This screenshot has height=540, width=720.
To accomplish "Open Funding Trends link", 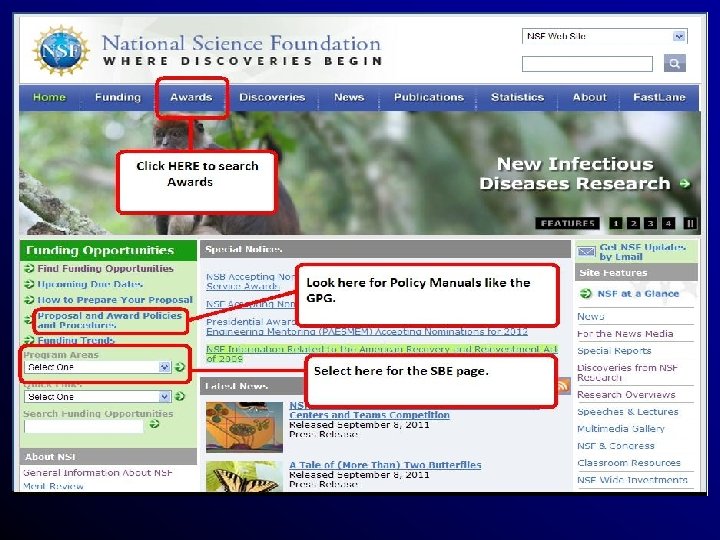I will (x=76, y=340).
